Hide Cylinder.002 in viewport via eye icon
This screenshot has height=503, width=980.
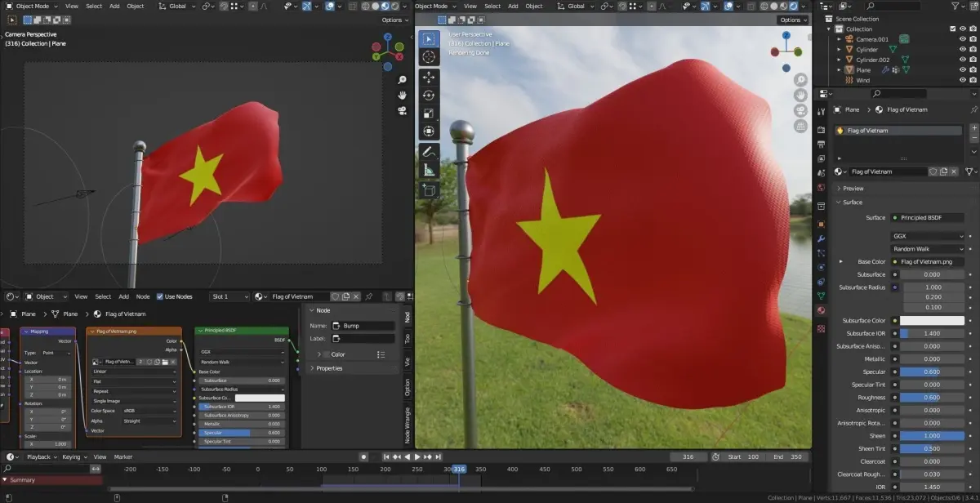964,60
